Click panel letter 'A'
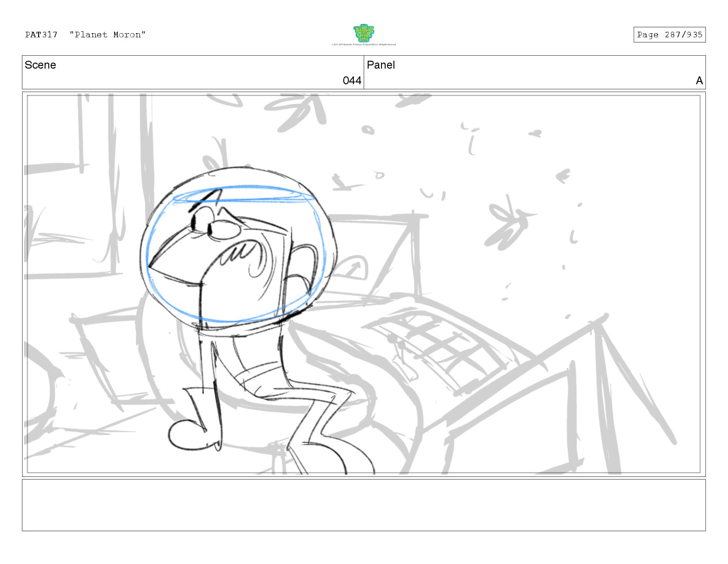 click(x=699, y=81)
